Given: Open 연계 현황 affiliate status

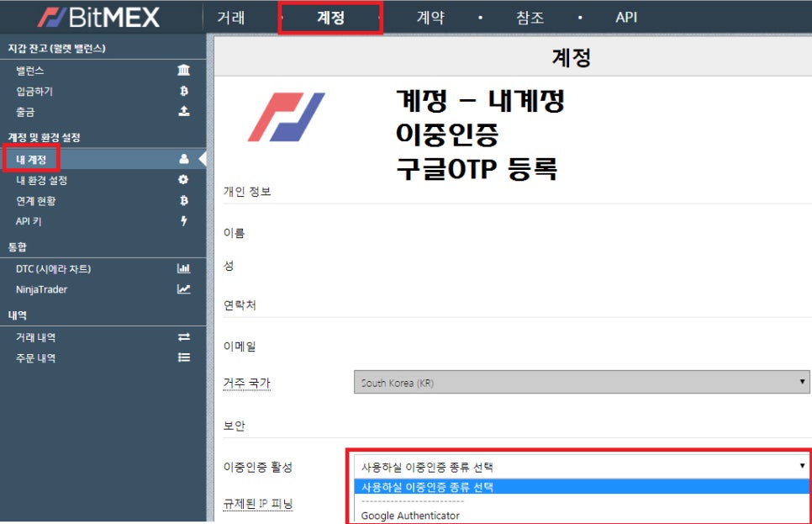Looking at the screenshot, I should 36,201.
